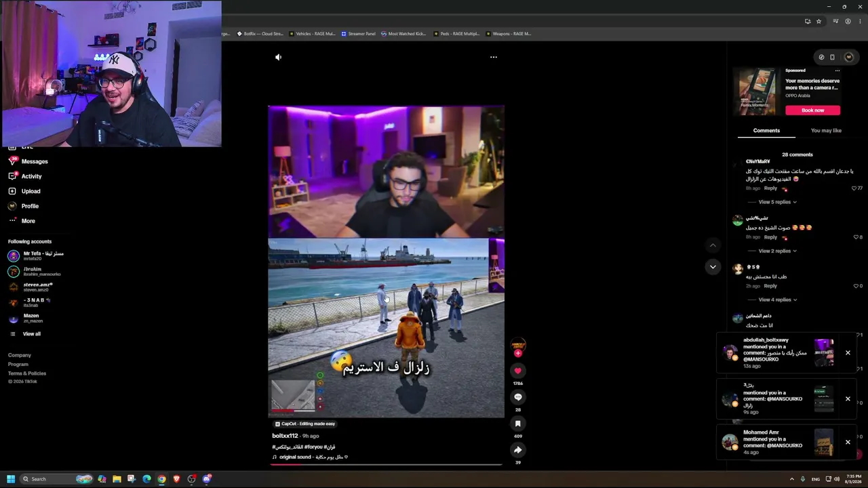Viewport: 868px width, 488px height.
Task: Expand the Program footer section
Action: 18,364
